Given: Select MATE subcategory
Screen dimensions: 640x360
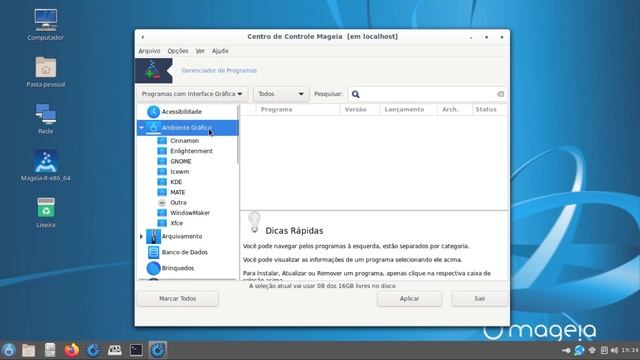Looking at the screenshot, I should pyautogui.click(x=178, y=192).
